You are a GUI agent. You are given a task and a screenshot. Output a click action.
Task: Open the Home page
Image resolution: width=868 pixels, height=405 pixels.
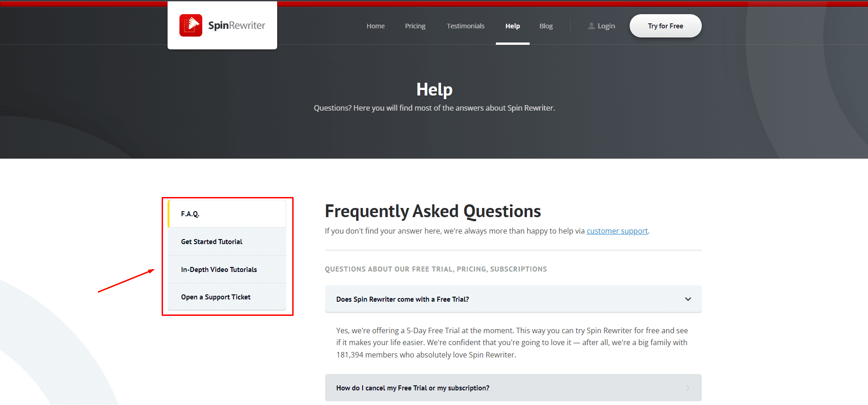click(375, 26)
